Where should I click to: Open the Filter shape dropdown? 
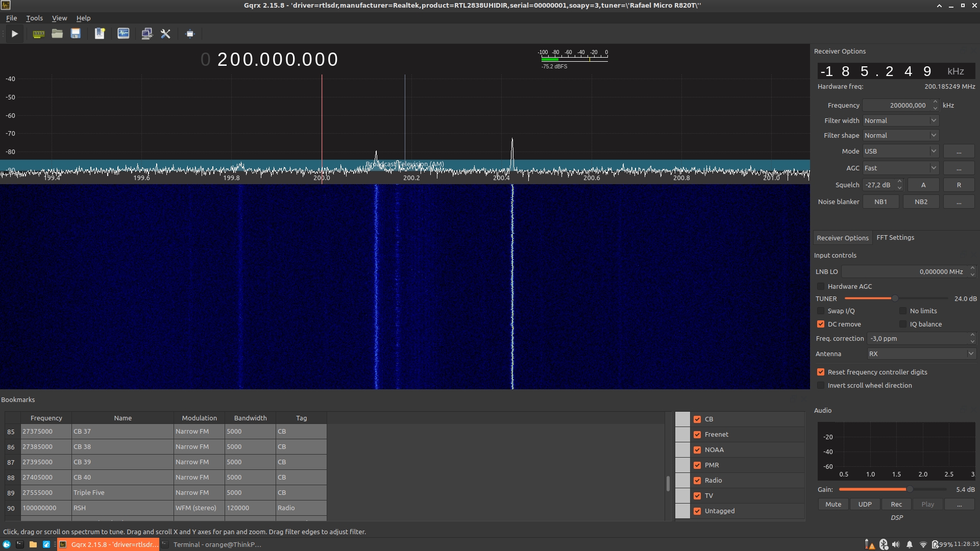pyautogui.click(x=901, y=136)
